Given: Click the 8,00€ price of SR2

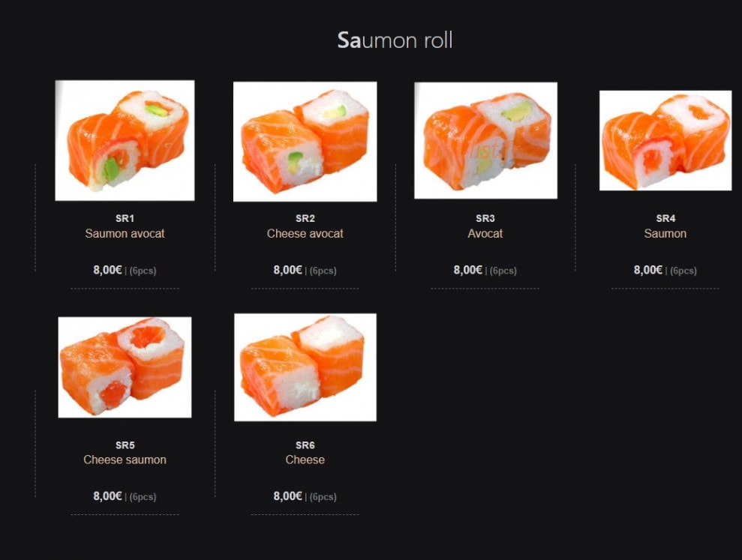Looking at the screenshot, I should pos(287,270).
